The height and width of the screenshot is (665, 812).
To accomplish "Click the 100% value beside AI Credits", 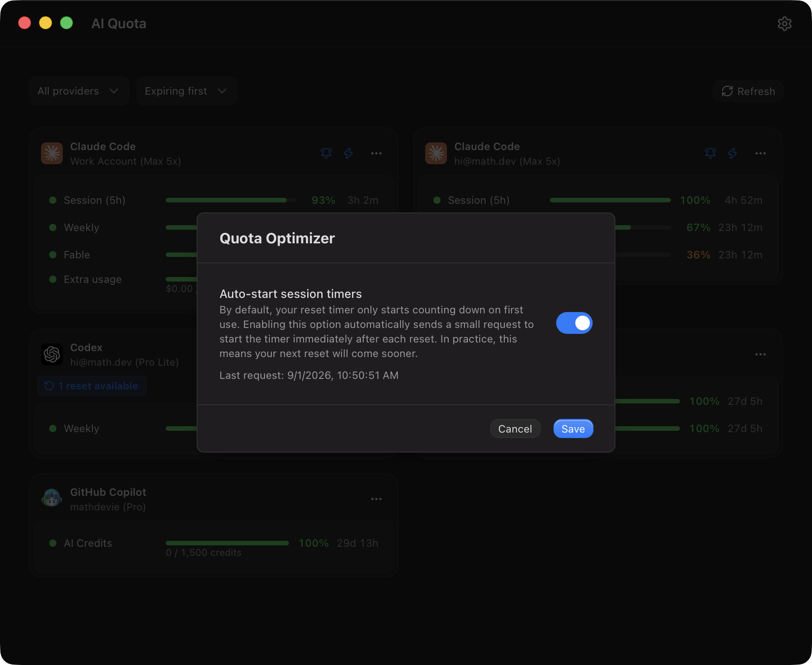I will 314,543.
